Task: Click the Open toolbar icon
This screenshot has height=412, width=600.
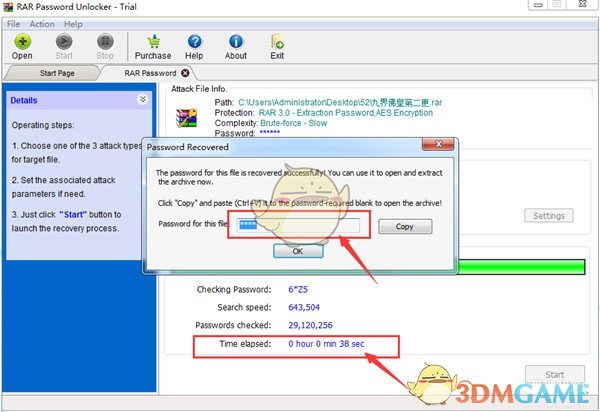Action: (x=22, y=42)
